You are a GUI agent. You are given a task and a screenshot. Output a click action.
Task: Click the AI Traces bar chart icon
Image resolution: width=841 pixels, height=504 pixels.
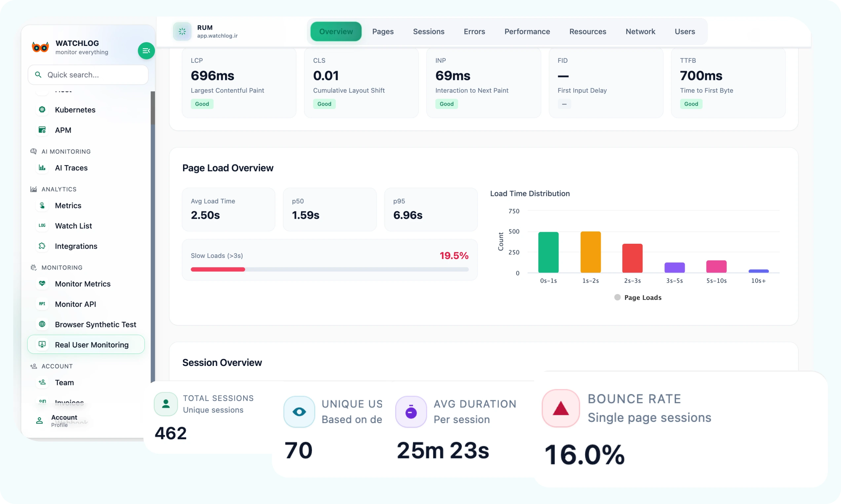42,167
